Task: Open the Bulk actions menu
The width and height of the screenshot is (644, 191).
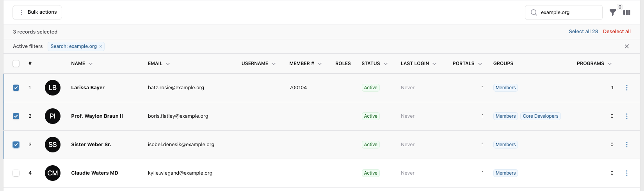Action: click(37, 12)
